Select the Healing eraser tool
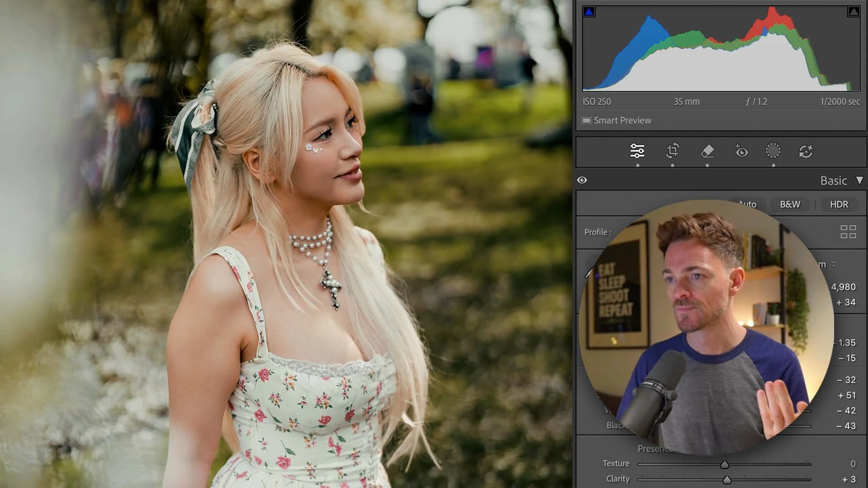 [x=707, y=151]
